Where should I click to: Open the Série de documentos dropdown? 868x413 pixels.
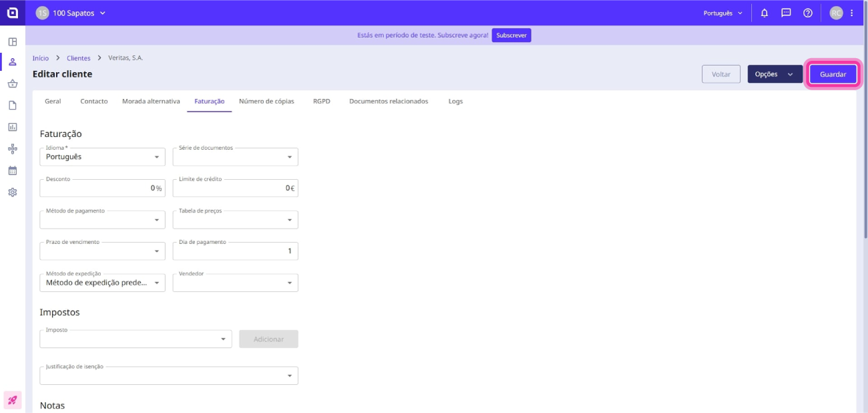[235, 156]
